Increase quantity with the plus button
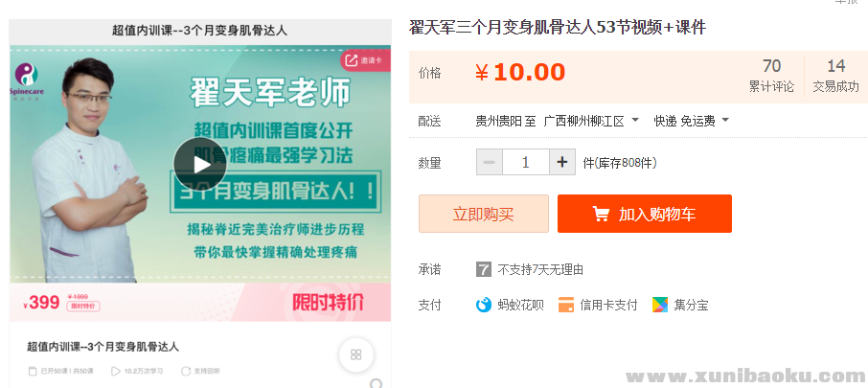The width and height of the screenshot is (868, 388). (562, 162)
